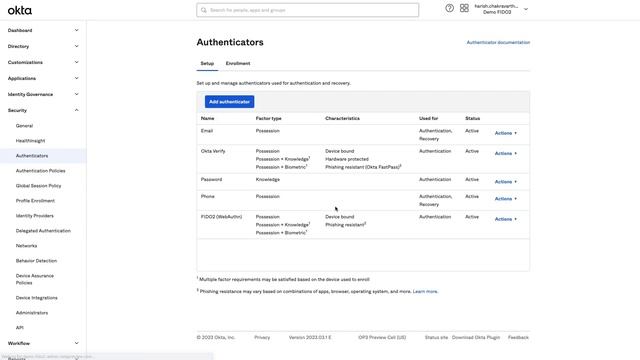Expand the Workflow menu chevron
Screen dimensions: 640x360
76,343
